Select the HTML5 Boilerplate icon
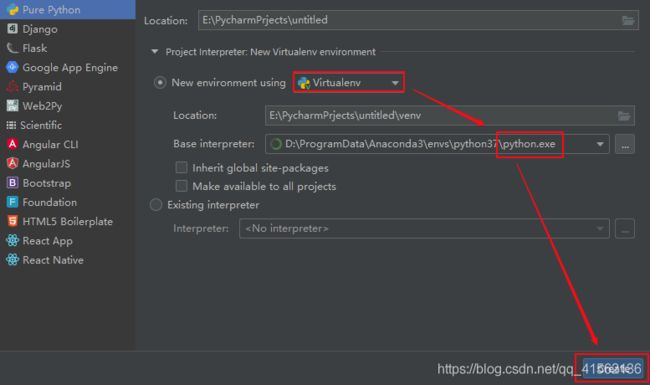The image size is (650, 385). tap(12, 221)
